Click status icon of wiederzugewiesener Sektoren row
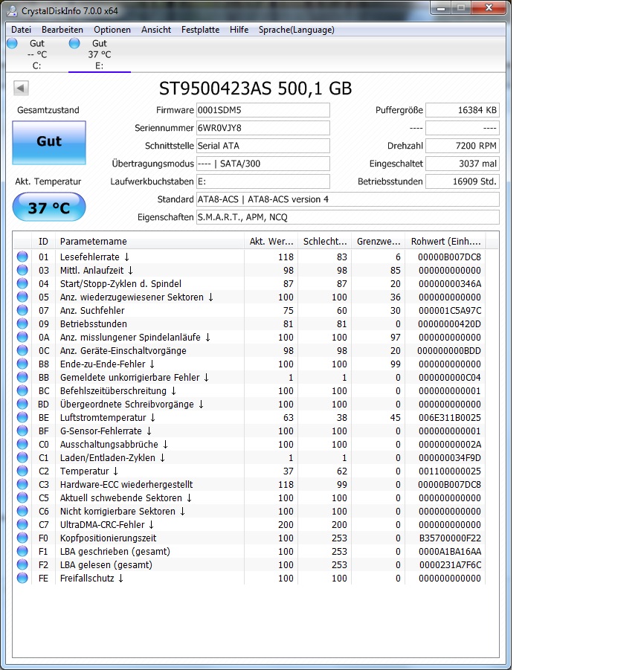The width and height of the screenshot is (644, 670). coord(22,297)
